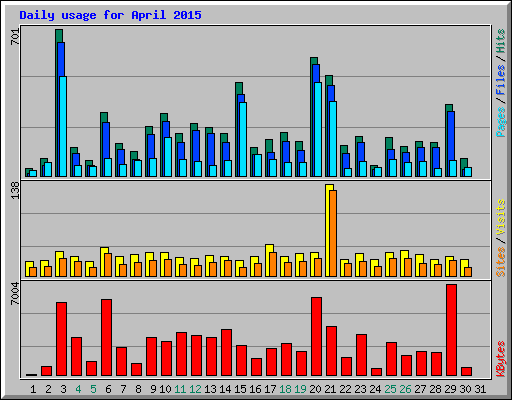Click green weekend day label '26'
Viewport: 512px width, 400px height.
click(x=405, y=389)
